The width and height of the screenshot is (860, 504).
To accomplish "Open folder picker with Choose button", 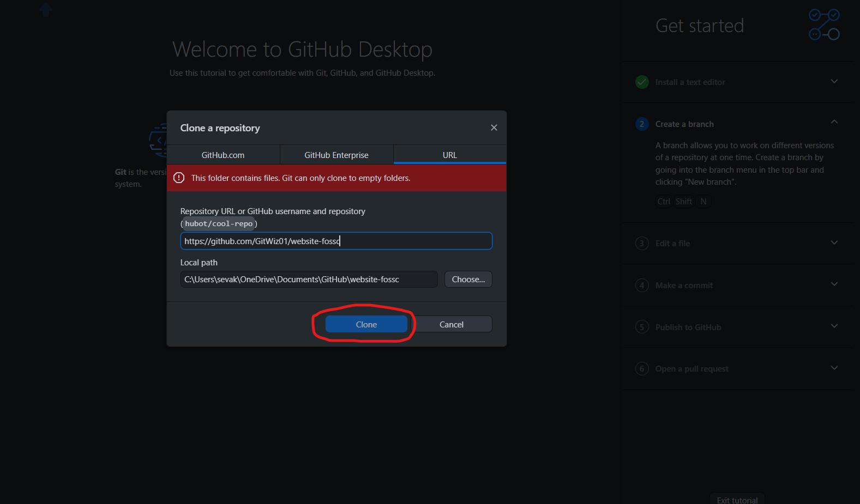I will 468,280.
